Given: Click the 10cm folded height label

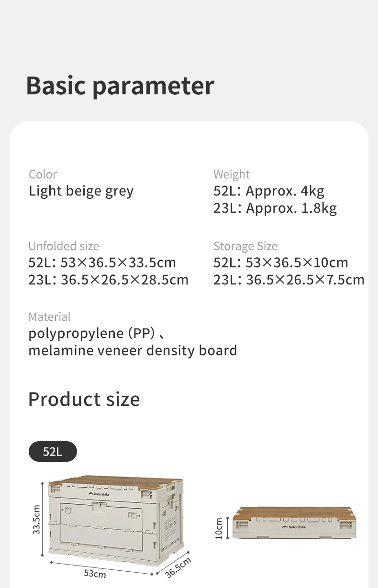Looking at the screenshot, I should (x=219, y=529).
